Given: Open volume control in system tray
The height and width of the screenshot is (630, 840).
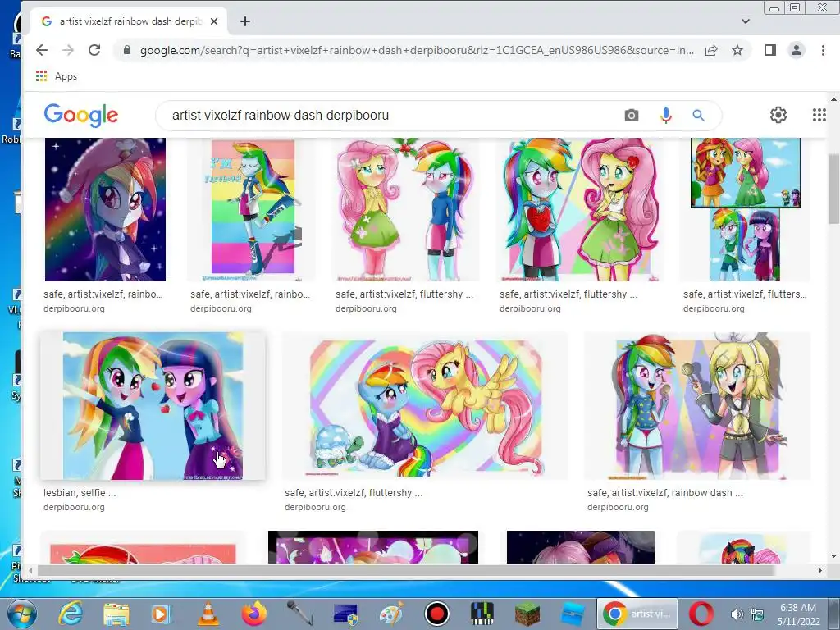Looking at the screenshot, I should tap(737, 614).
